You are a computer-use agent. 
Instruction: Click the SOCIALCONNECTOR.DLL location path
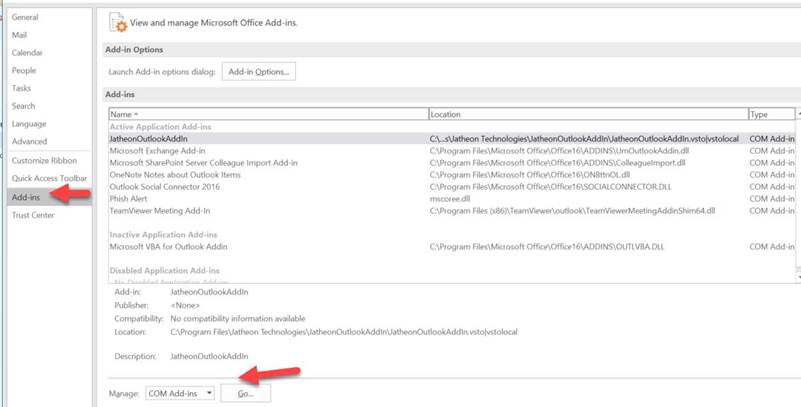click(x=551, y=187)
